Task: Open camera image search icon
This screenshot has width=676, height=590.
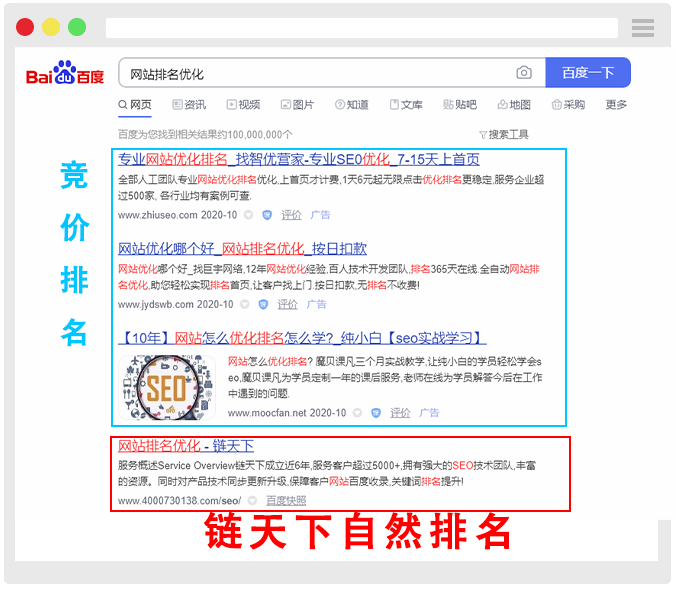Action: click(524, 72)
